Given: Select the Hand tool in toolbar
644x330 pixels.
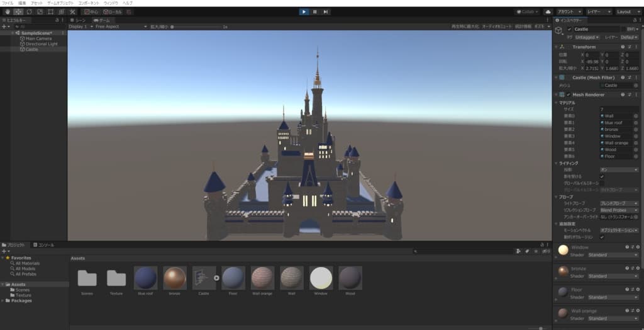Looking at the screenshot, I should pos(7,11).
